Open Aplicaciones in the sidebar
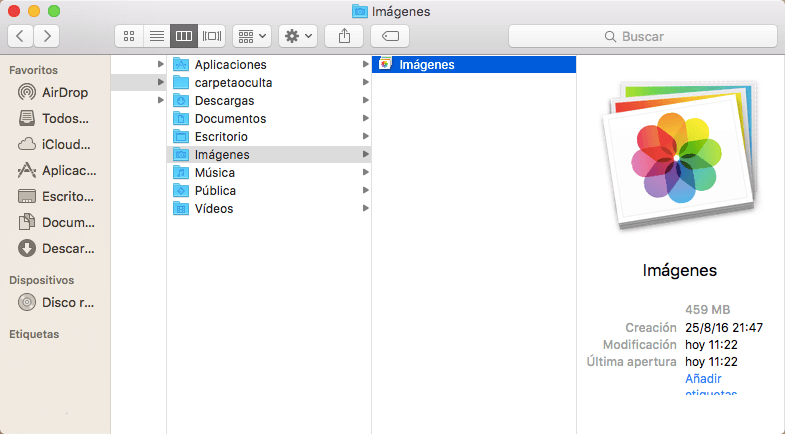785x434 pixels. (55, 170)
